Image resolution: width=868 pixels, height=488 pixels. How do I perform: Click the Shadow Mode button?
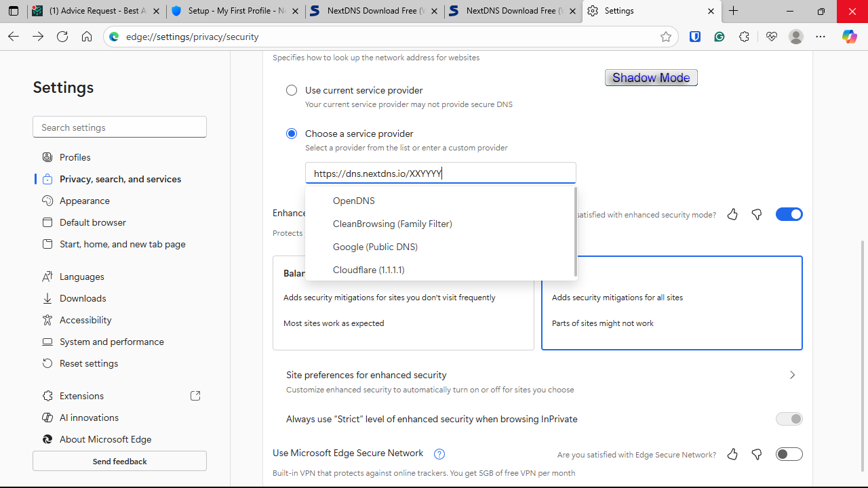651,78
